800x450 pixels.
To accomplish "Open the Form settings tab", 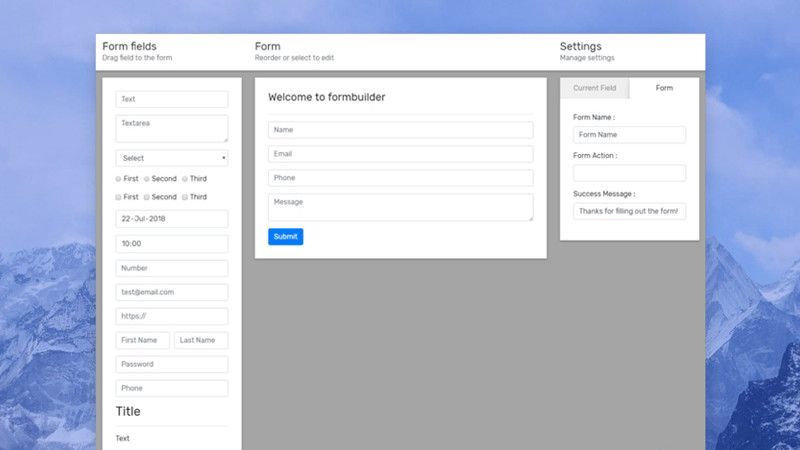I will (x=664, y=88).
